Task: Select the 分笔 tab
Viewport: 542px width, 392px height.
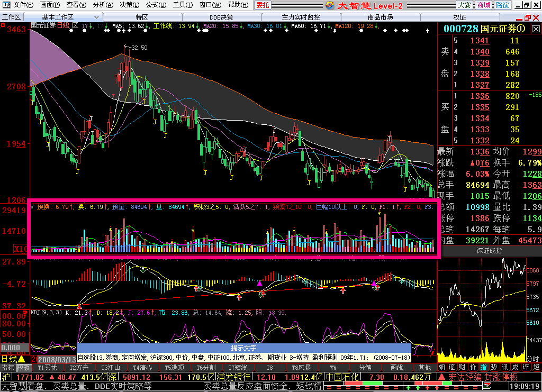Action: (365, 368)
